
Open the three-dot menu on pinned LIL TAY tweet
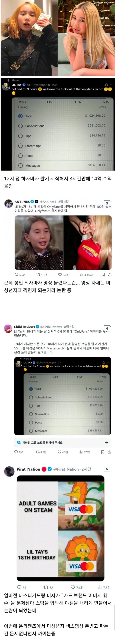pyautogui.click(x=112, y=85)
